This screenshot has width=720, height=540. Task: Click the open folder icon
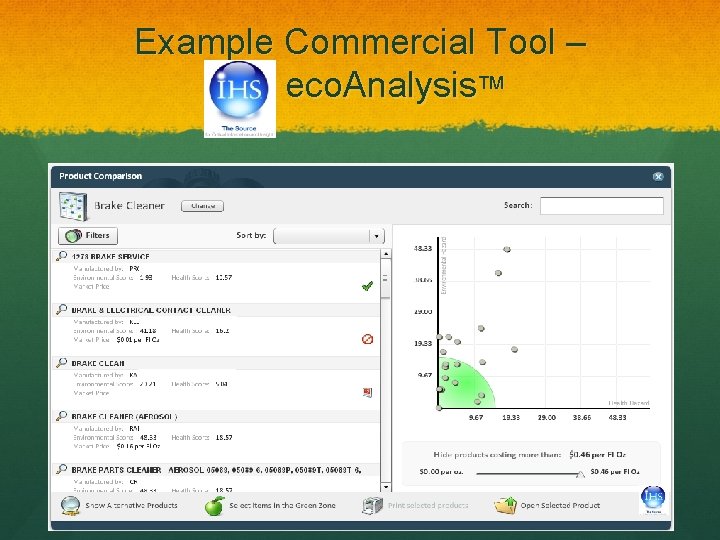[506, 506]
